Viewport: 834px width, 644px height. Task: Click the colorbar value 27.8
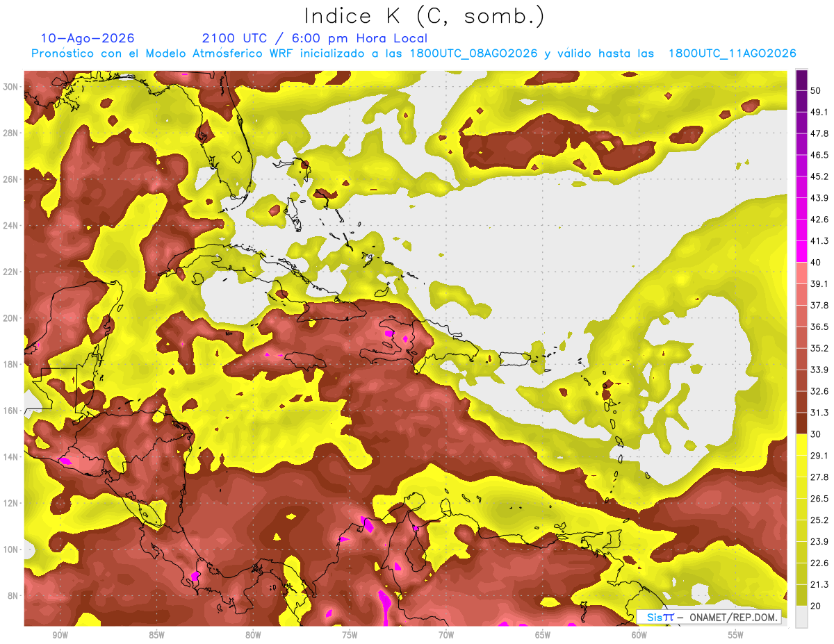(819, 477)
